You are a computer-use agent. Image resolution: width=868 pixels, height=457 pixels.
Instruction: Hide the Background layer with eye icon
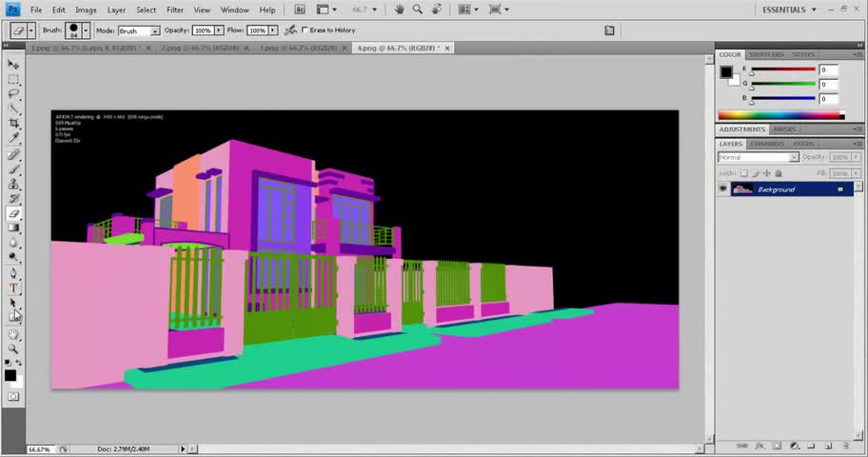(x=723, y=189)
